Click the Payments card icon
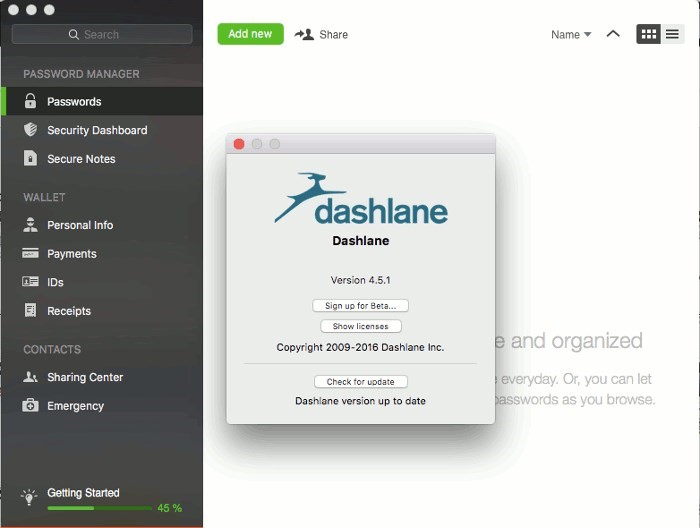The height and width of the screenshot is (528, 700). click(30, 253)
